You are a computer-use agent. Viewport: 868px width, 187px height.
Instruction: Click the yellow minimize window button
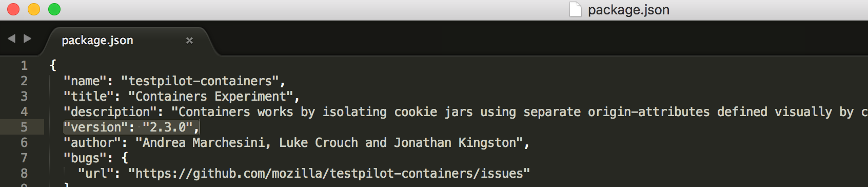(34, 9)
